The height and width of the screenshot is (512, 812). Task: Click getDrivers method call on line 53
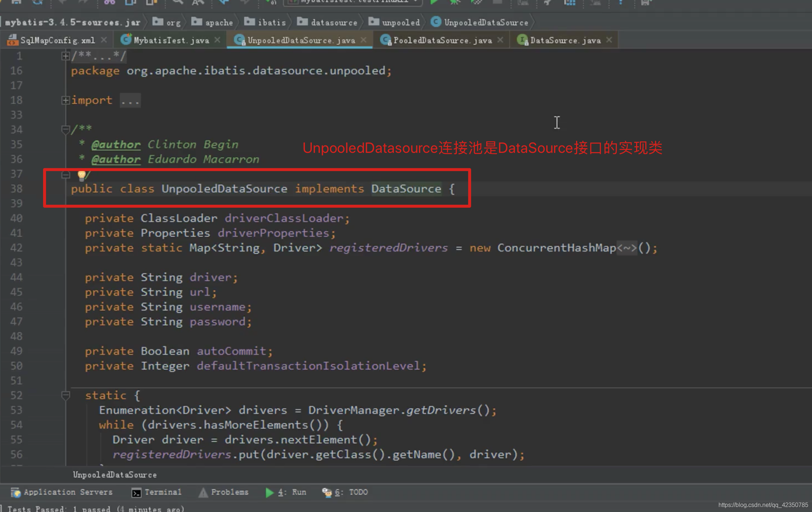(x=441, y=410)
